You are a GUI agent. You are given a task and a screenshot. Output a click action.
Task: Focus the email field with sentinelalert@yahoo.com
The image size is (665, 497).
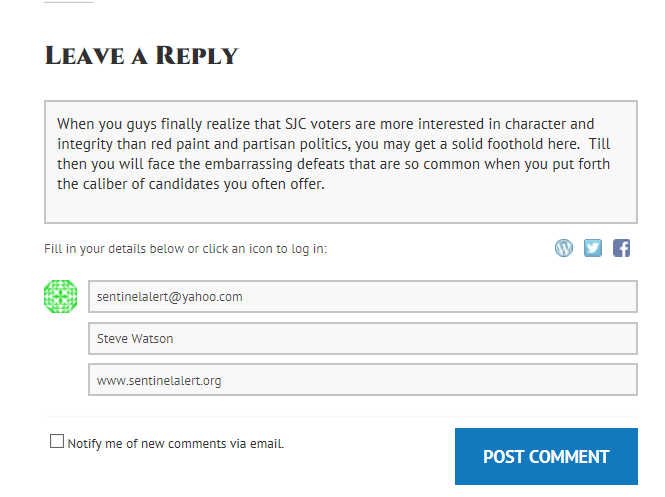pyautogui.click(x=362, y=297)
